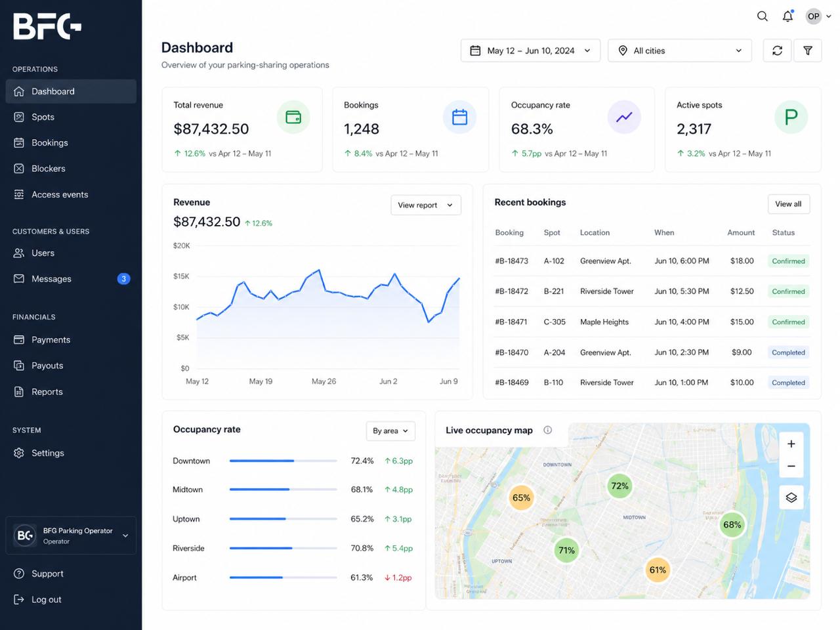Click the BFG logo

point(47,27)
